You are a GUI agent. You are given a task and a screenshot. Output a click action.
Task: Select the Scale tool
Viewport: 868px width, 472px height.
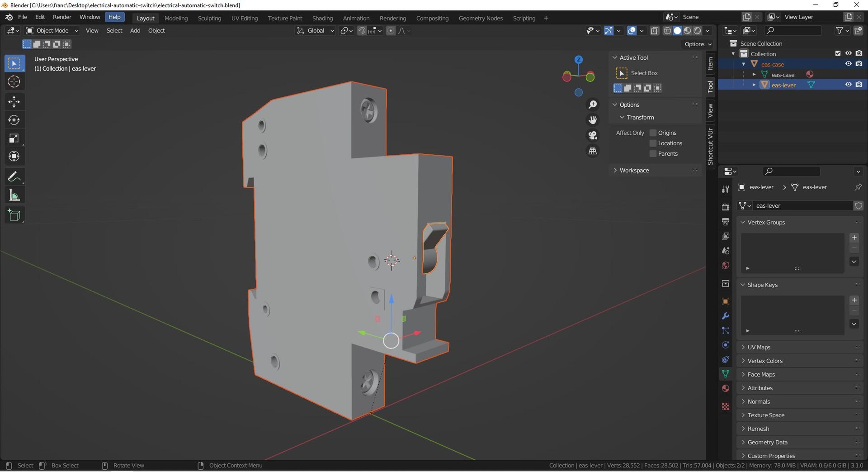pyautogui.click(x=14, y=138)
